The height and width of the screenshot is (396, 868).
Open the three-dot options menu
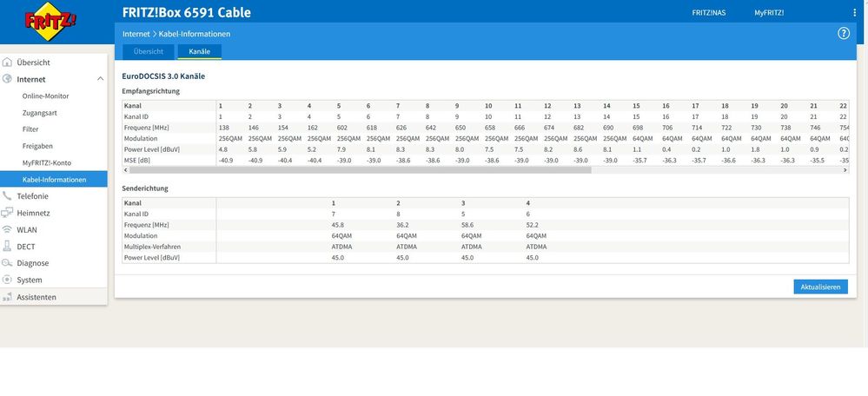(855, 13)
